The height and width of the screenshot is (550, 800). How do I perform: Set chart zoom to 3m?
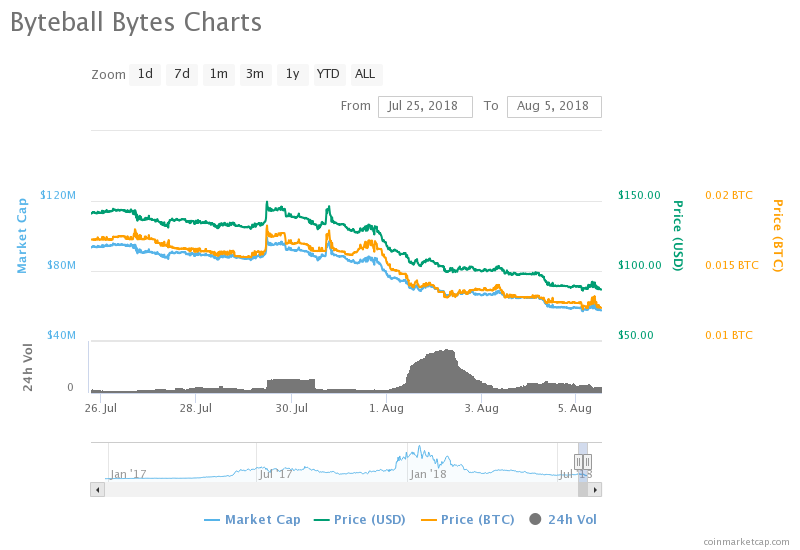pyautogui.click(x=255, y=74)
